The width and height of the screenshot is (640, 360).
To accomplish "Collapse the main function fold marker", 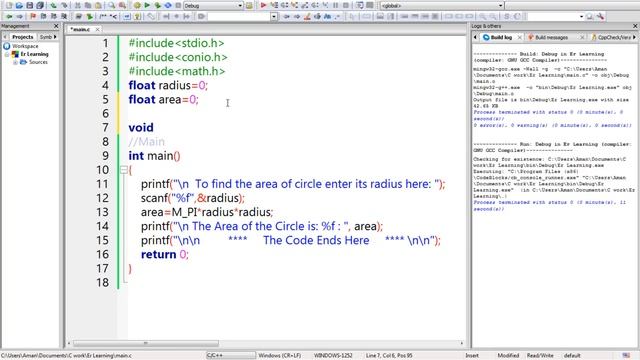I will coord(124,170).
